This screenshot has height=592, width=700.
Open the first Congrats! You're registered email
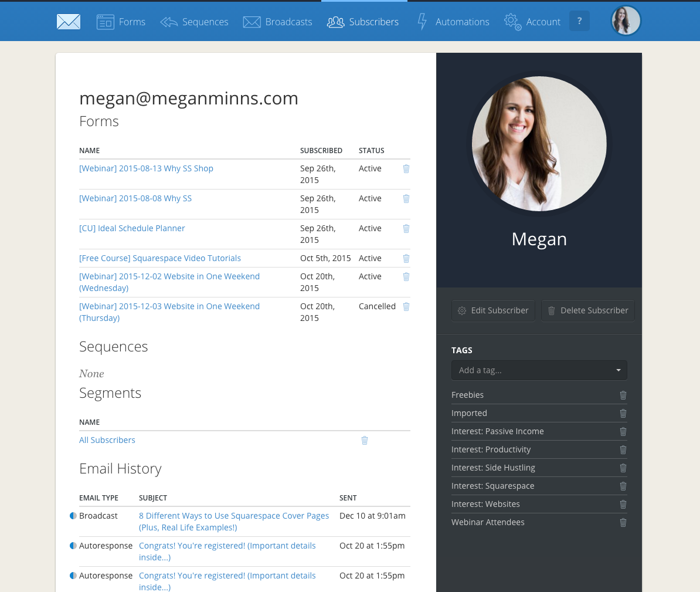(x=227, y=552)
